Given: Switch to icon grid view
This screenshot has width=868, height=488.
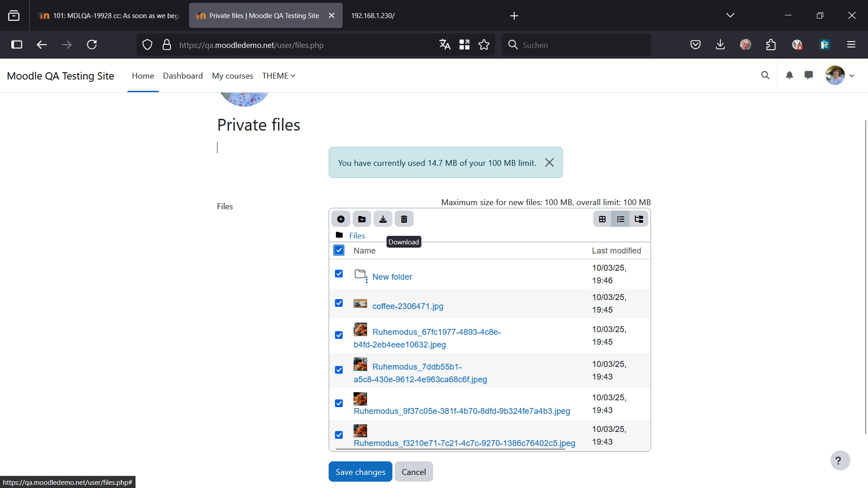Looking at the screenshot, I should (x=602, y=219).
